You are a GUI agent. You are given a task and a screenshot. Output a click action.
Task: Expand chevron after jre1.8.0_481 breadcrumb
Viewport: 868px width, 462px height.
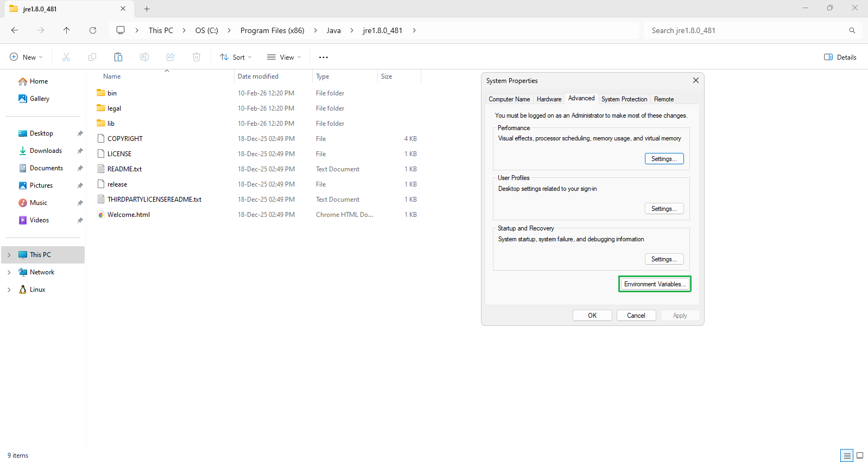click(414, 30)
